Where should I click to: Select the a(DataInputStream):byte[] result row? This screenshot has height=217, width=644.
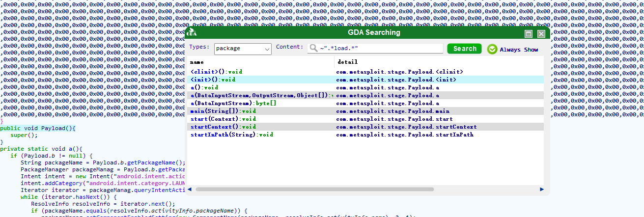click(x=366, y=103)
